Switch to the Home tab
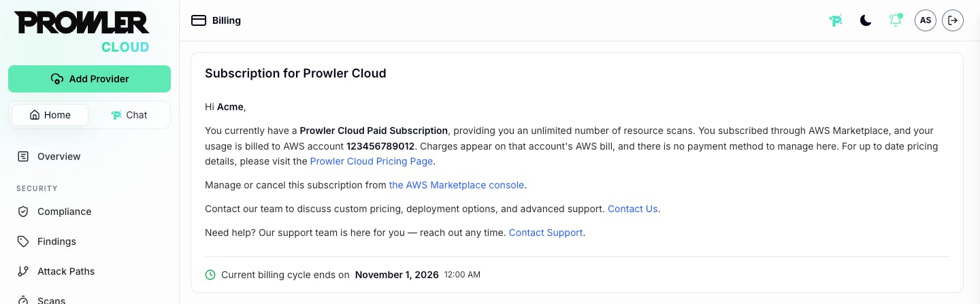The height and width of the screenshot is (304, 980). point(50,115)
